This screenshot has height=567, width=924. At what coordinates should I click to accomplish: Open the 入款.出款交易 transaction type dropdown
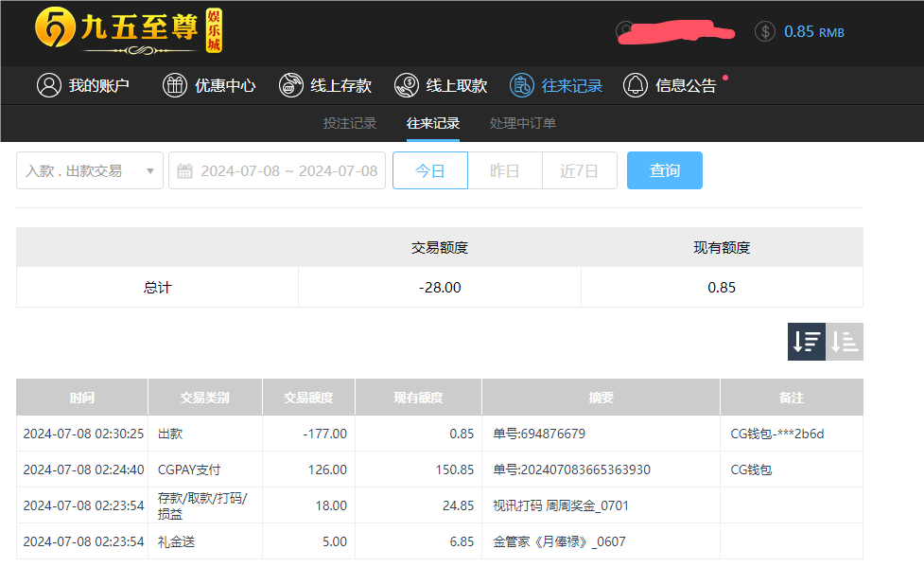[x=89, y=170]
